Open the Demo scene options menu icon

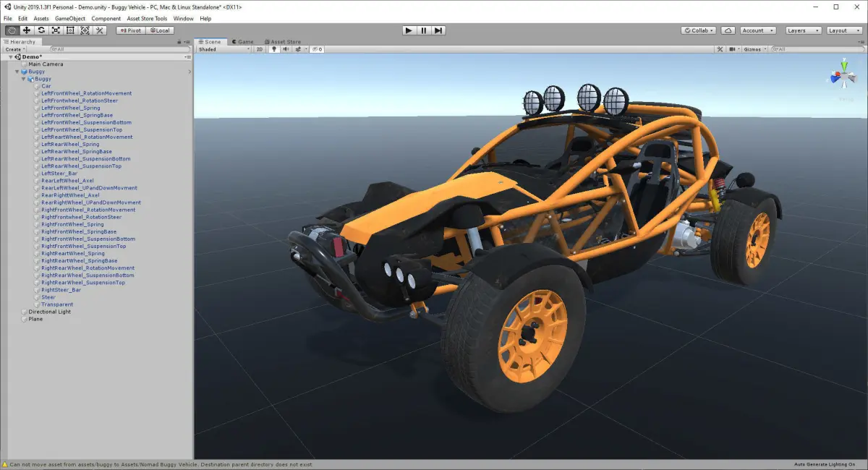click(188, 56)
